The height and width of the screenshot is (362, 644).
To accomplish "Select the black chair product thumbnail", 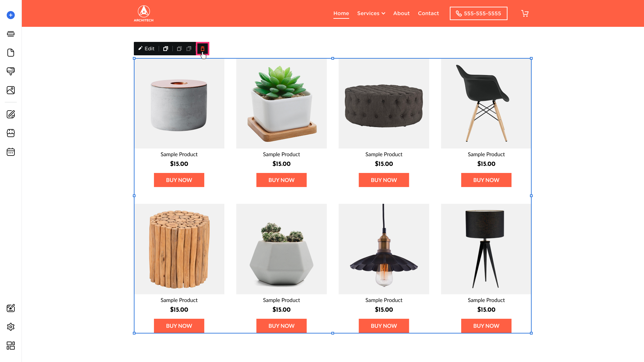I will (x=486, y=103).
